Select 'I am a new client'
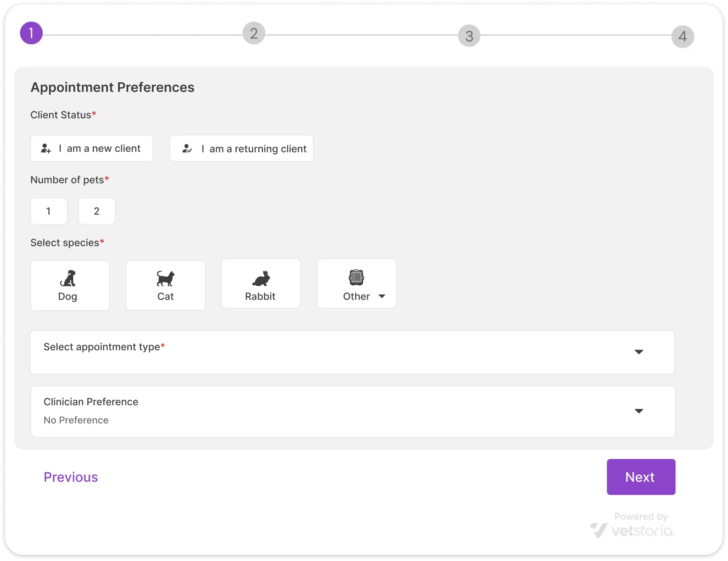 [x=91, y=148]
